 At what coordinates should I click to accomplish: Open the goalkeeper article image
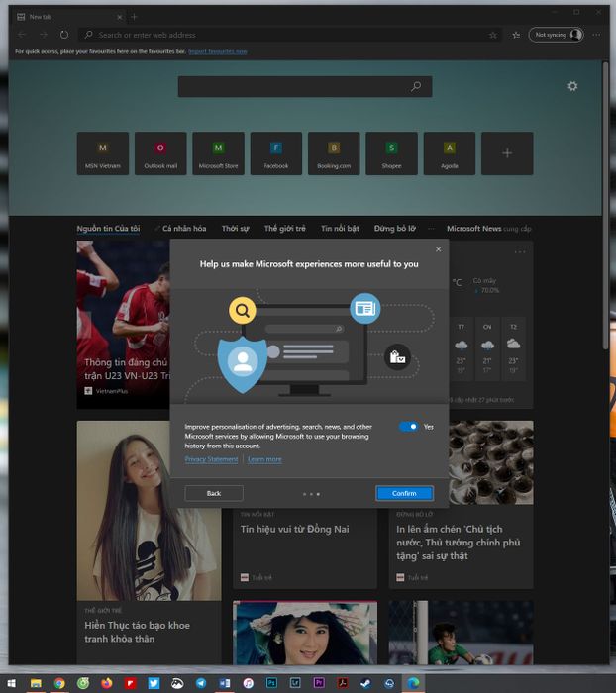tap(461, 633)
